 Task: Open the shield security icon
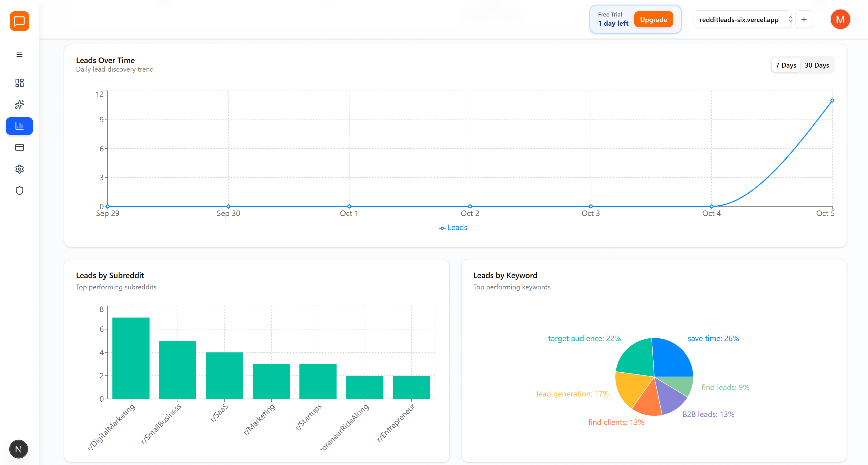tap(20, 191)
